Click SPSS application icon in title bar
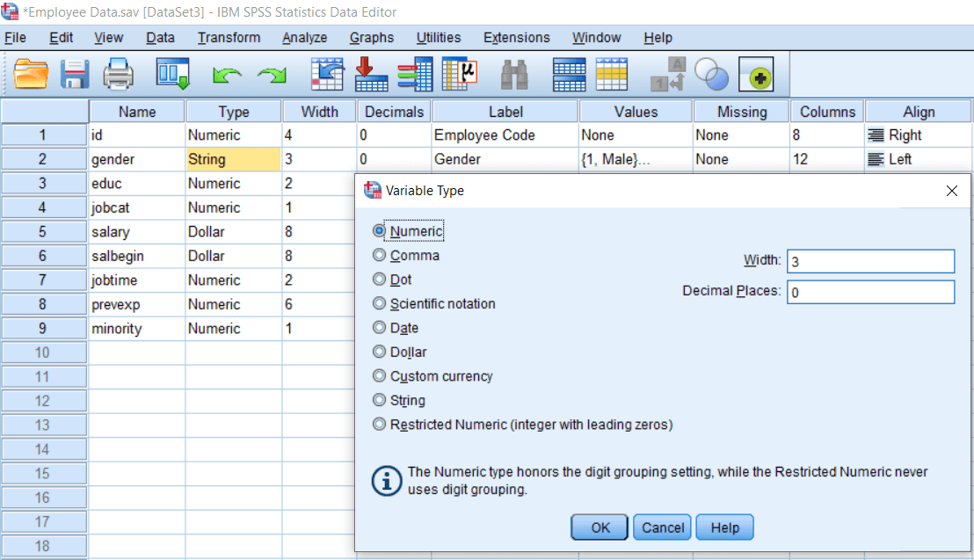 pyautogui.click(x=10, y=11)
